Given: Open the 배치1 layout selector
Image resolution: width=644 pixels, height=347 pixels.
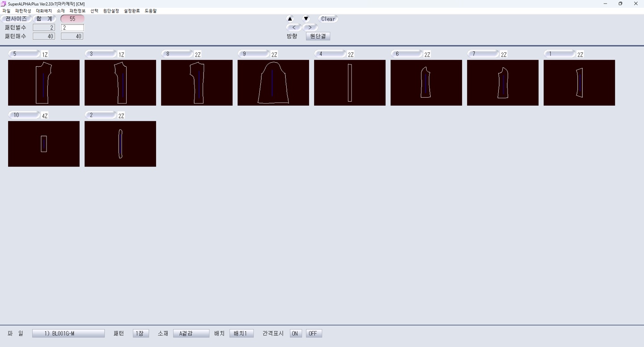Looking at the screenshot, I should coord(241,334).
